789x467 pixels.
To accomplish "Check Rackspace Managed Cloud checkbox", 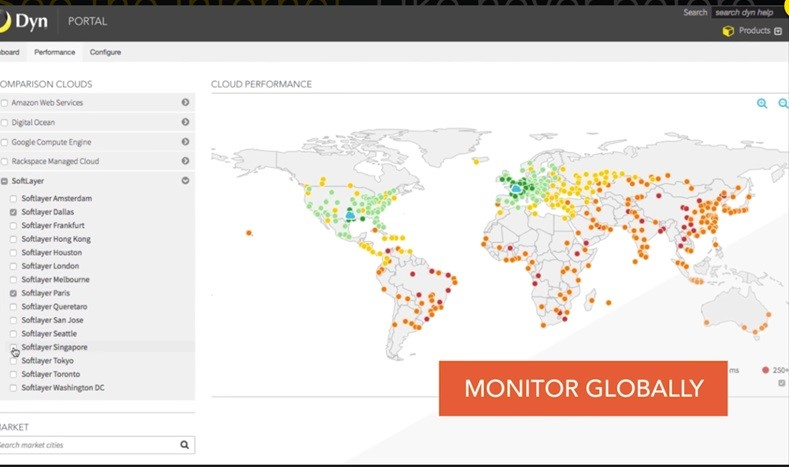I will coord(5,162).
